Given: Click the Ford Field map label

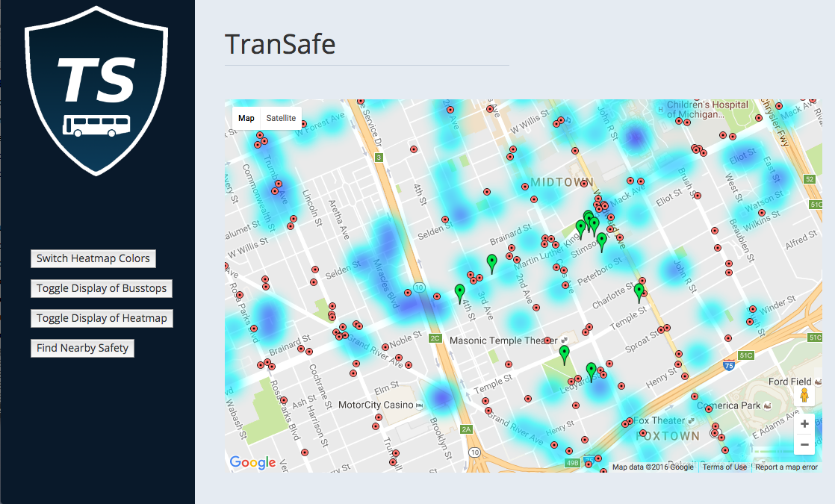Looking at the screenshot, I should point(789,382).
